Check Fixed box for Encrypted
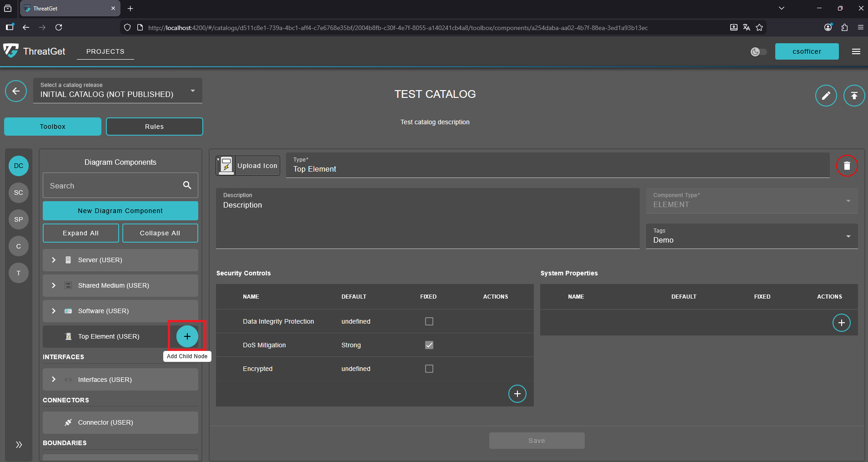 429,369
